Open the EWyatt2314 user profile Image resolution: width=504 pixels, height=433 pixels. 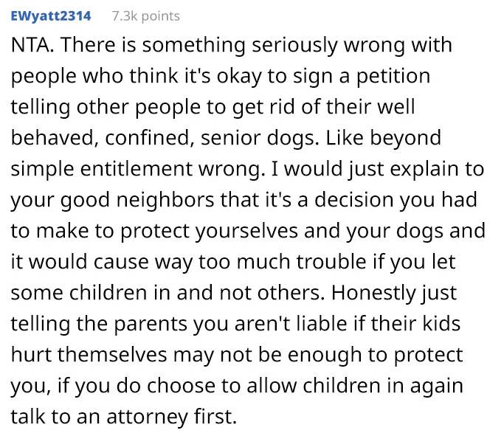(51, 16)
